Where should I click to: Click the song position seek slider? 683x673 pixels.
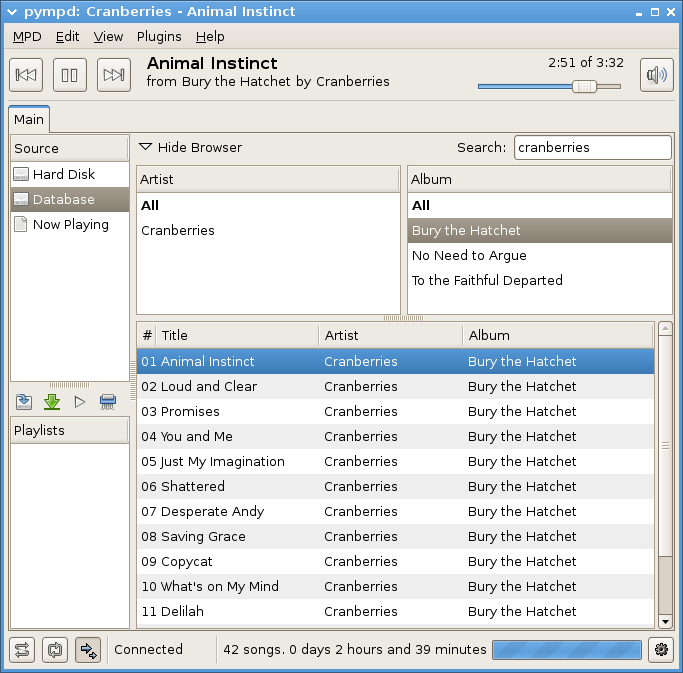point(549,86)
